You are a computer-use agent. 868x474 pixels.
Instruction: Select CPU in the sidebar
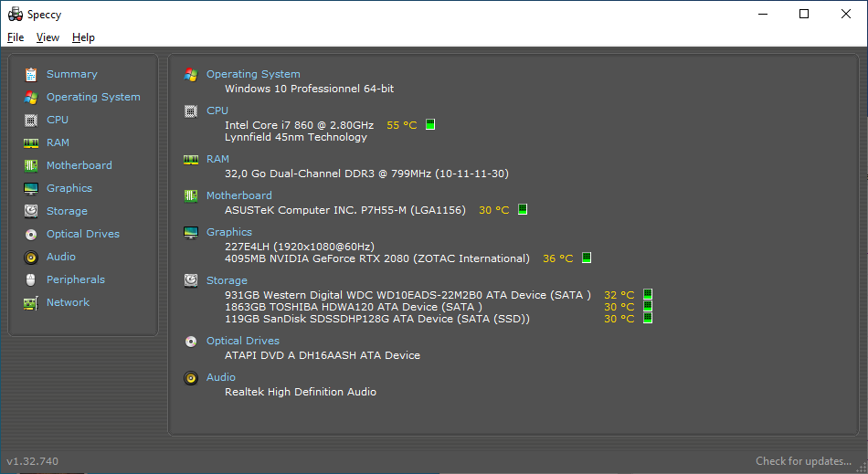pos(58,120)
